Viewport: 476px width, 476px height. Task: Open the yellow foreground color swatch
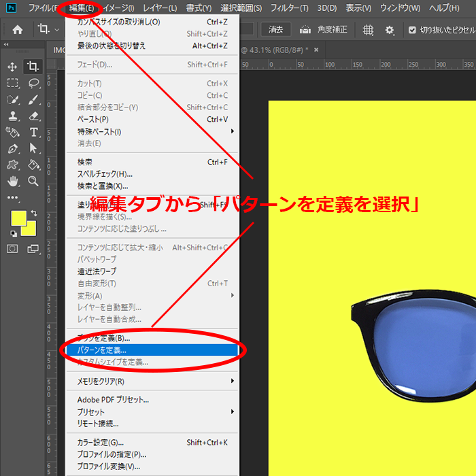click(18, 218)
